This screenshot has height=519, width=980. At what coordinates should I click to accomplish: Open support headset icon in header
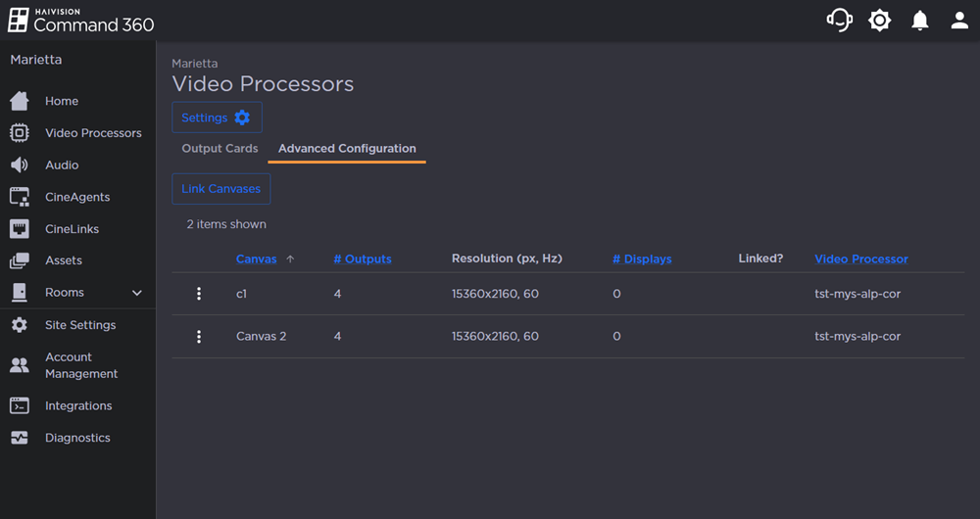(840, 20)
